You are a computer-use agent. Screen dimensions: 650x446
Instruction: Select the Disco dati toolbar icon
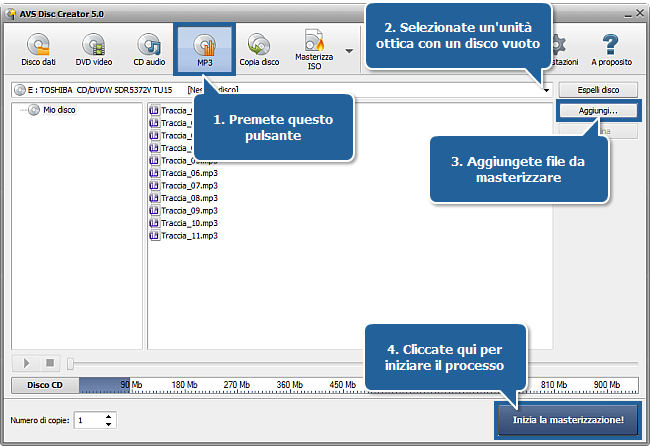pyautogui.click(x=39, y=50)
